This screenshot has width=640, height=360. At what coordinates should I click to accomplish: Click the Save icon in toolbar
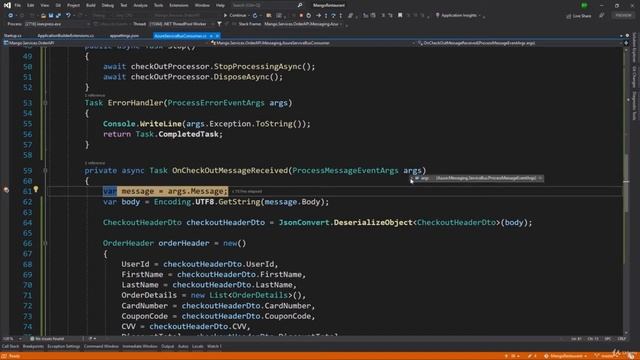pyautogui.click(x=51, y=16)
